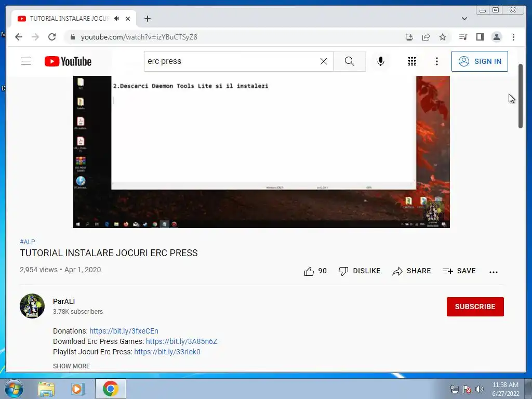Bookmark this page with the star icon

[443, 37]
